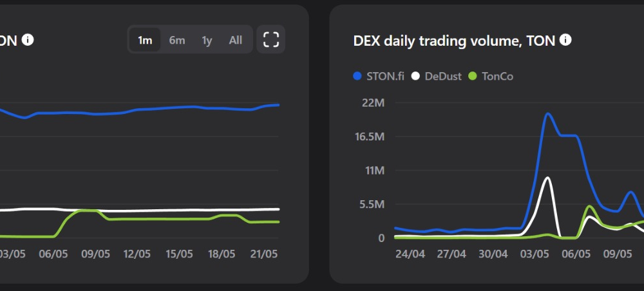Image resolution: width=644 pixels, height=291 pixels.
Task: Click the 03/05 date label on volume chart
Action: point(535,254)
